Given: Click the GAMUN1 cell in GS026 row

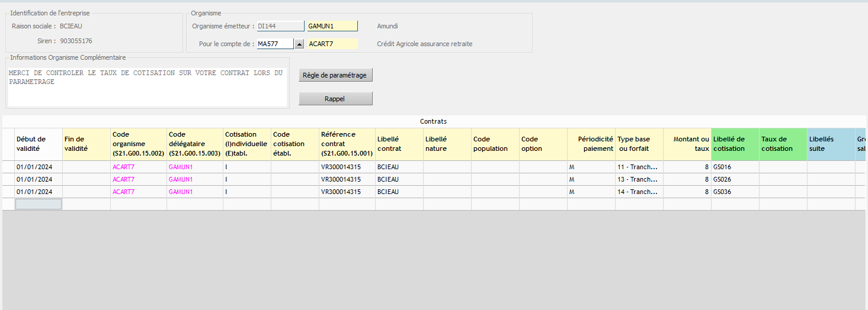Looking at the screenshot, I should click(195, 179).
